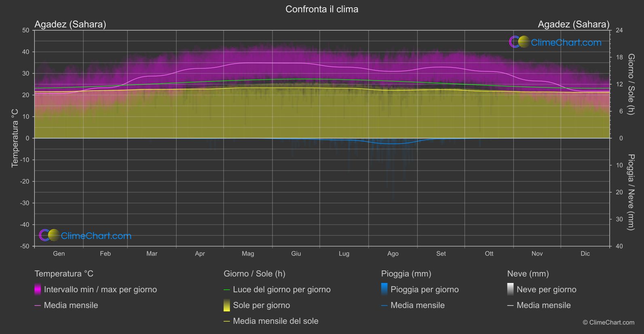This screenshot has height=334, width=644.
Task: Click the 'Mag' month label on the axis
Action: pos(248,253)
